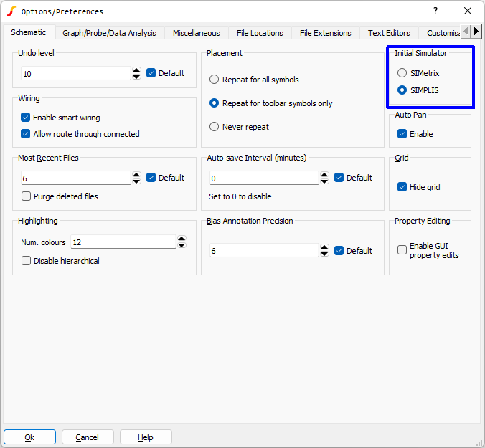Switch to Graph/Probe/Data Analysis tab
The height and width of the screenshot is (448, 485).
[x=109, y=33]
